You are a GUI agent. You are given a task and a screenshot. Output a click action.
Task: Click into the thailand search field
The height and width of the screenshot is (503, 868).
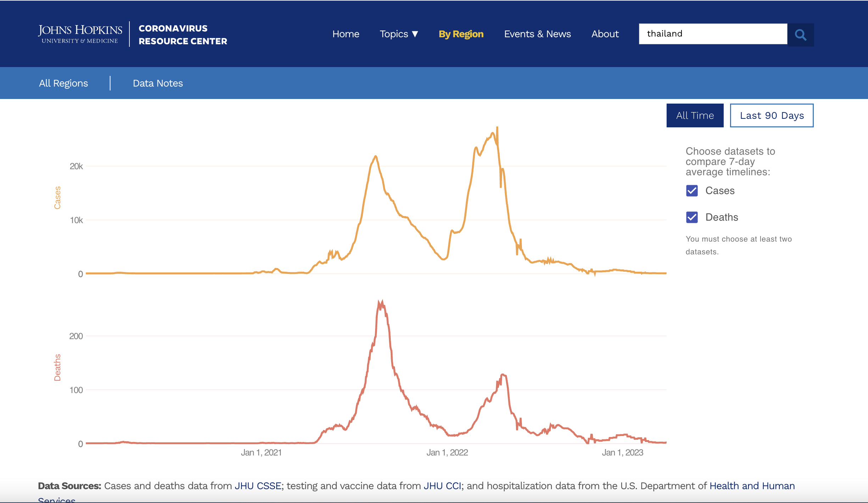[713, 34]
